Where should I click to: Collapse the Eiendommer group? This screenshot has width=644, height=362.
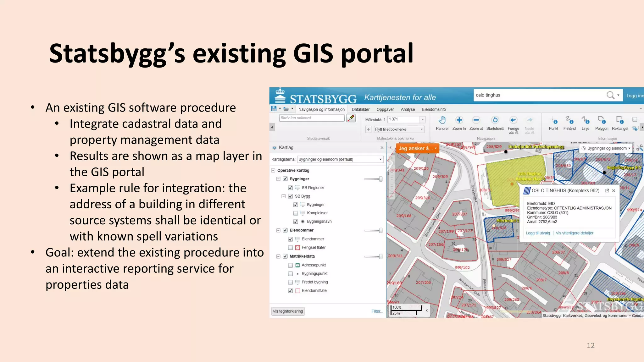point(278,230)
